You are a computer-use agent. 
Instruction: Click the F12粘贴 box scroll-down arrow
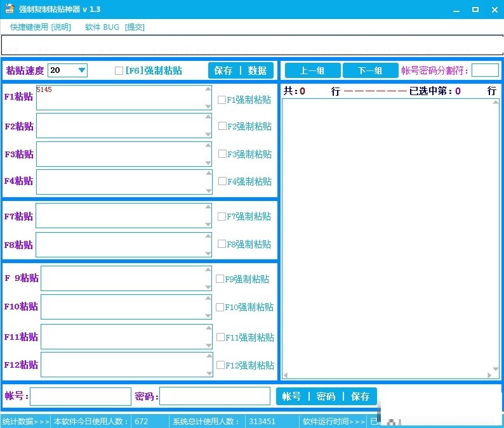pyautogui.click(x=209, y=373)
